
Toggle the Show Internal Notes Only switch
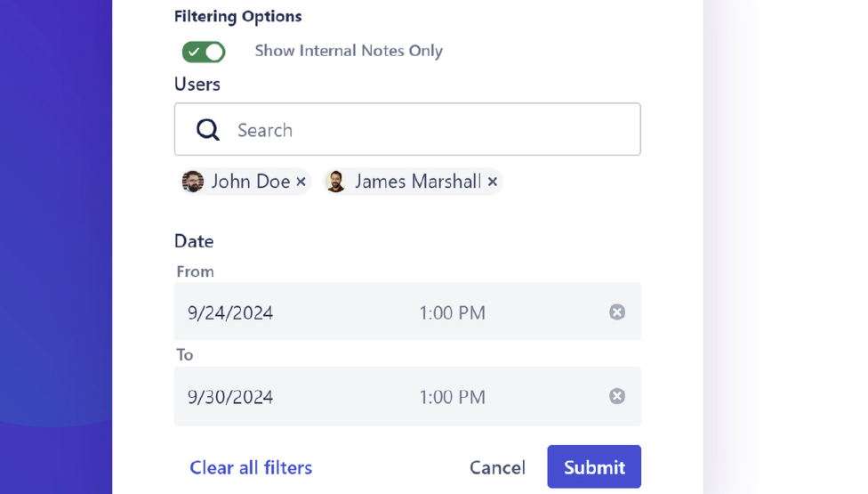[204, 52]
